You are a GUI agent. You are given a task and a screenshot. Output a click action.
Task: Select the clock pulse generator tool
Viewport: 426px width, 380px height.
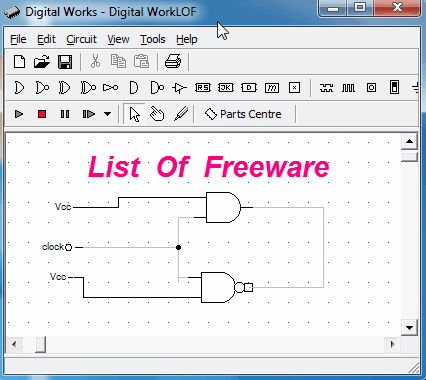point(348,88)
